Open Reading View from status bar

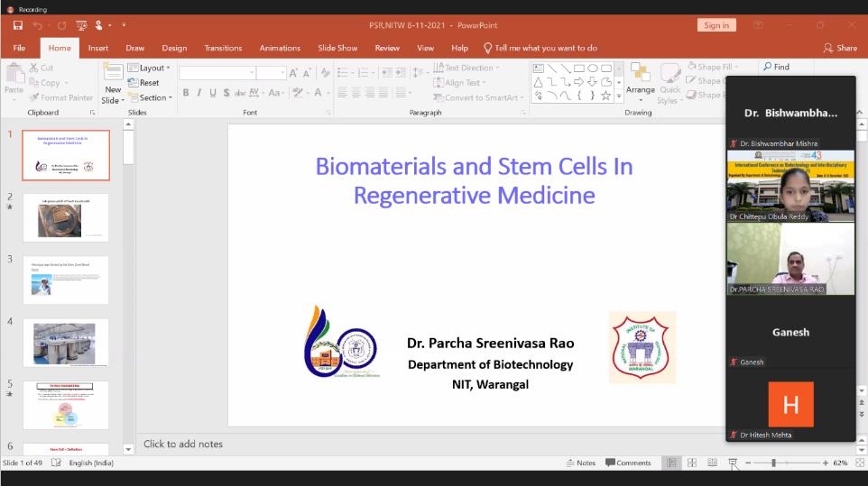click(712, 463)
